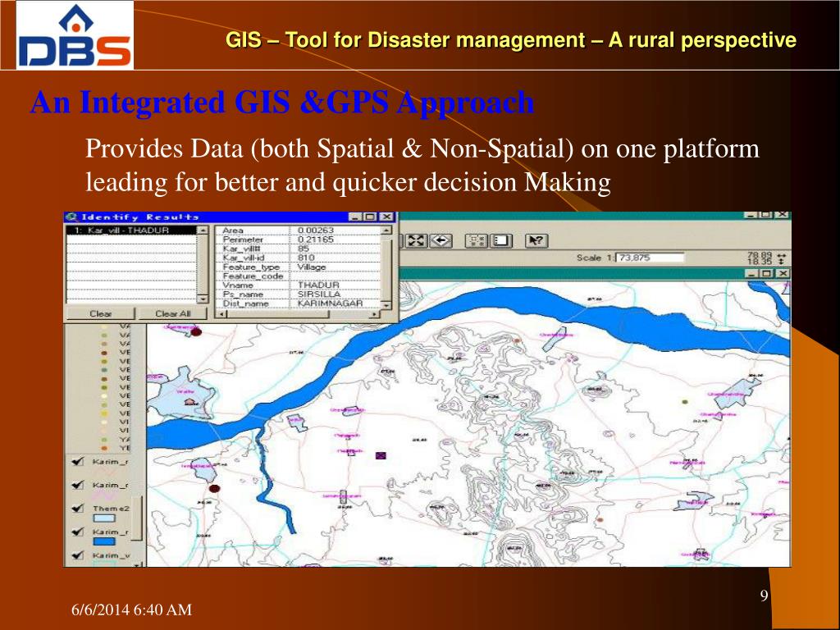Click the slide number 9
This screenshot has width=840, height=630.
point(765,596)
